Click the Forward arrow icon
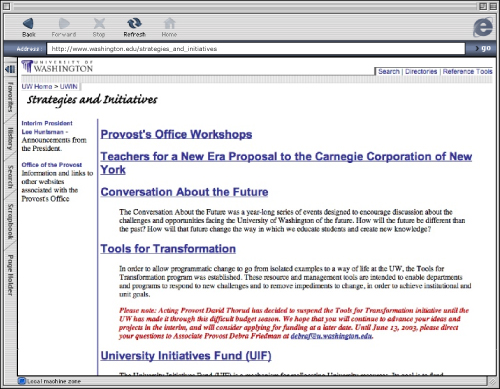 tap(64, 24)
